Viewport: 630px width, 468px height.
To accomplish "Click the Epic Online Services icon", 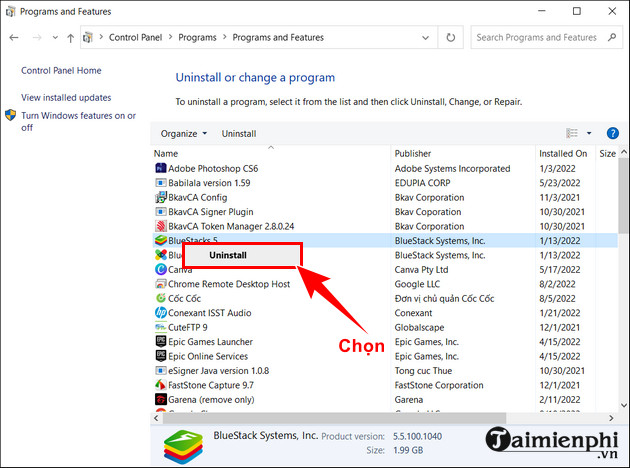I will [x=161, y=356].
